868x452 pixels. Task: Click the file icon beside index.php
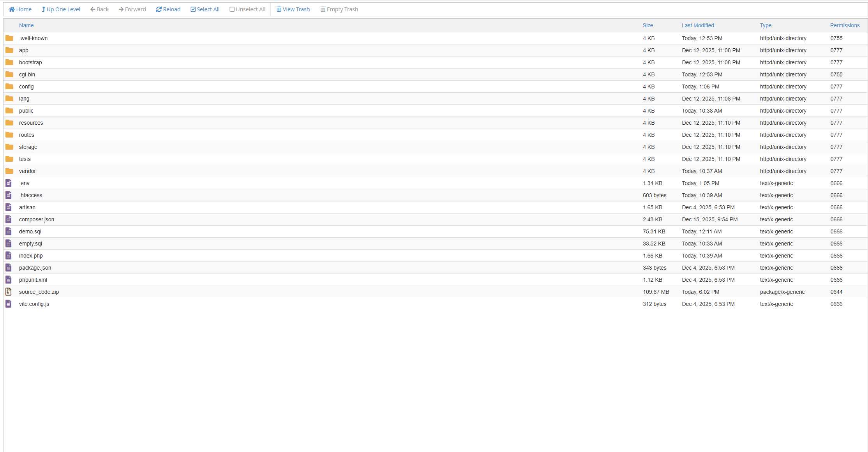(9, 256)
